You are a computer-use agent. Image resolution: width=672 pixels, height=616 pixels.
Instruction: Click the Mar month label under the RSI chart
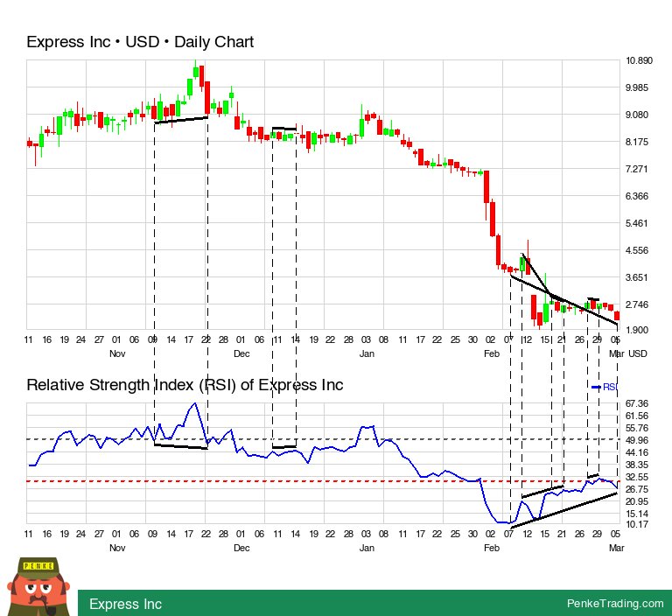coord(616,549)
